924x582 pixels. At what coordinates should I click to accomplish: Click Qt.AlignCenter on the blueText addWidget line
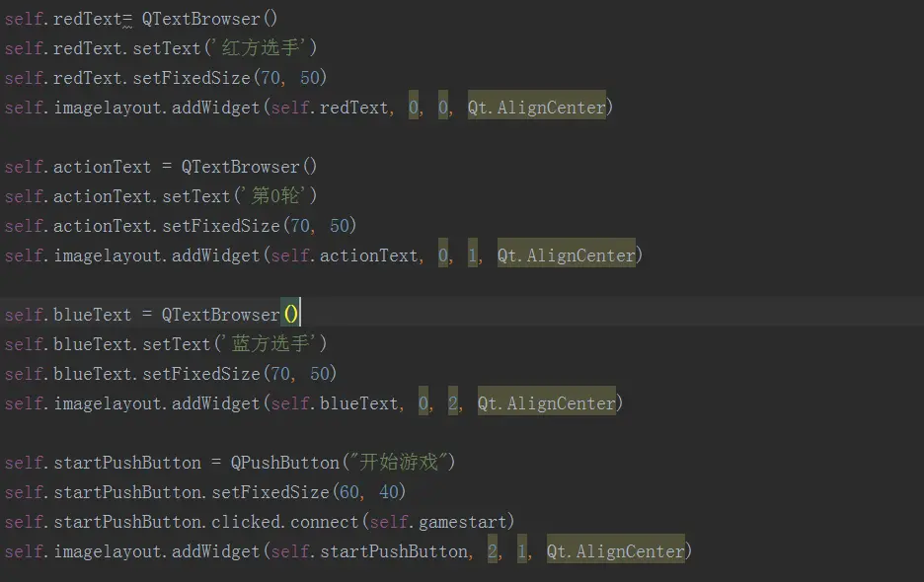coord(546,402)
